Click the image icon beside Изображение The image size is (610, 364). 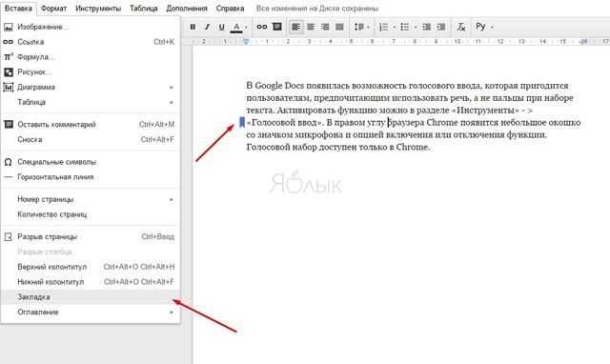coord(9,28)
